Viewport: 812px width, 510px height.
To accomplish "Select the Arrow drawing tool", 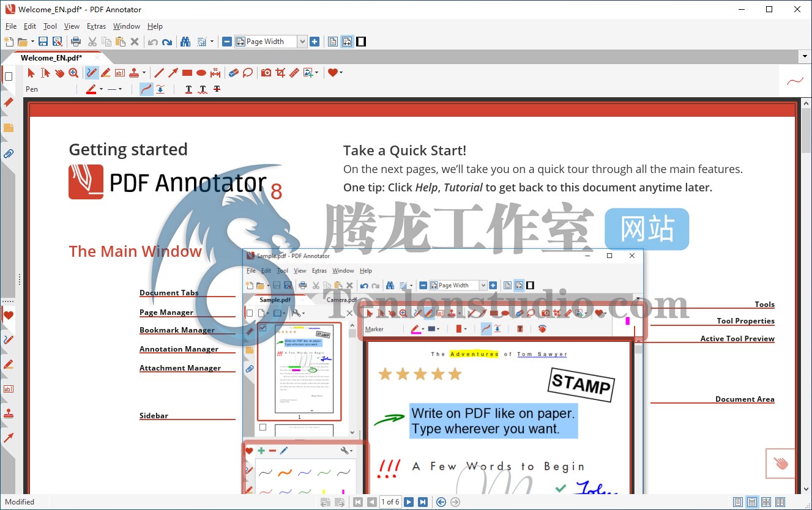I will (173, 73).
